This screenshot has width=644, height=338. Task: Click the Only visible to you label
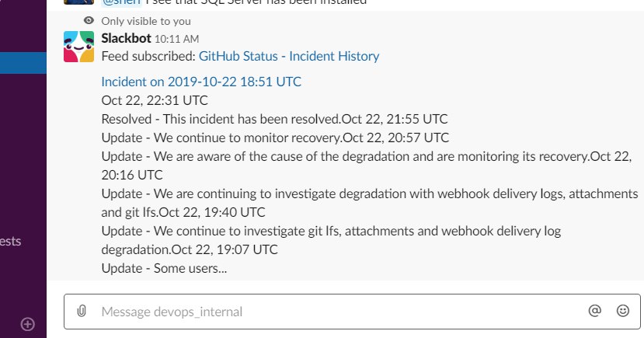(x=146, y=21)
